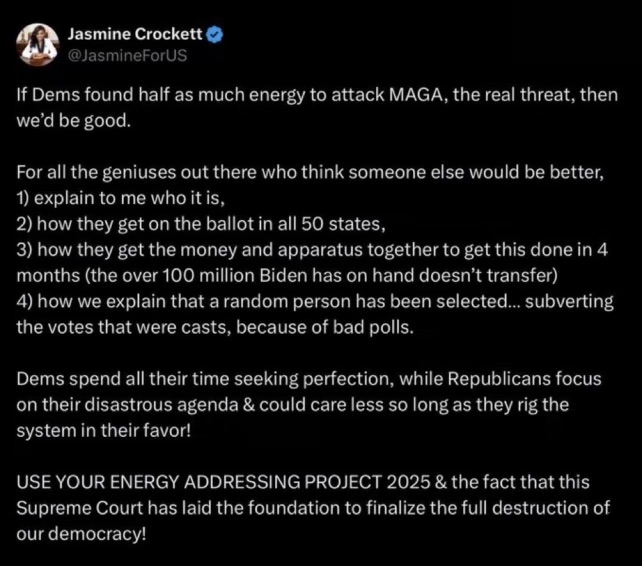Select point 1 'explain to me who it is'

tap(121, 198)
